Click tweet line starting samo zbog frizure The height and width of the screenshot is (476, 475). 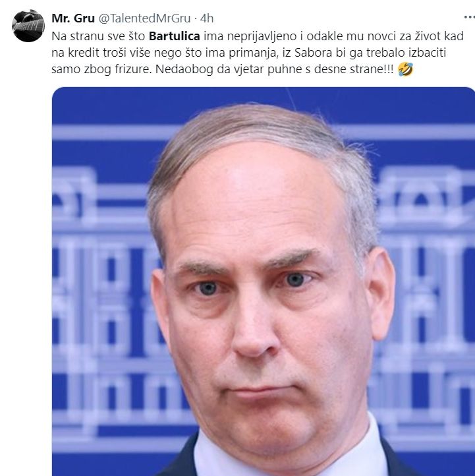click(222, 69)
